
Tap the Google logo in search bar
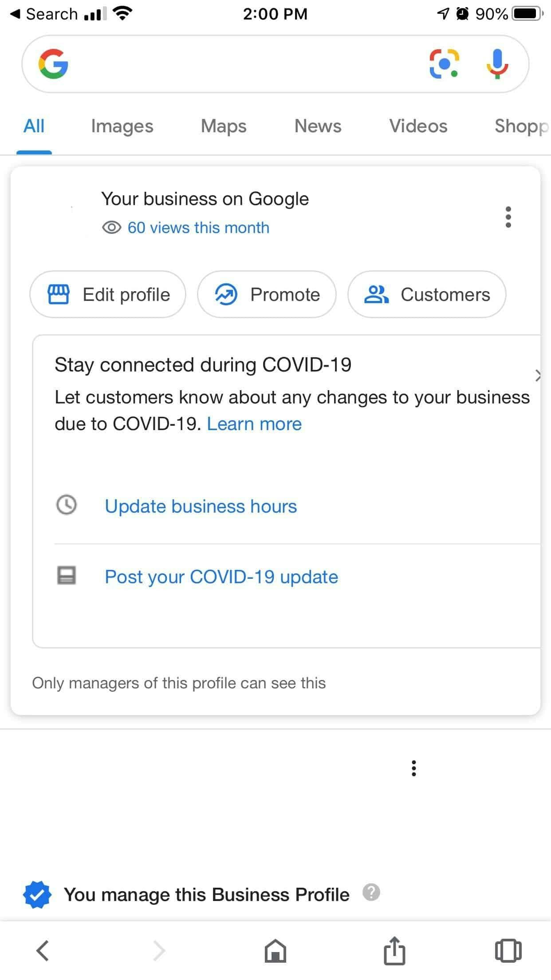click(53, 64)
